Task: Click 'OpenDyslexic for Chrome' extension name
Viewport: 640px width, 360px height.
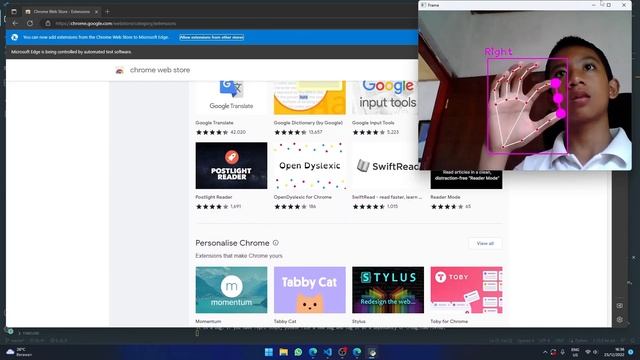Action: [302, 197]
